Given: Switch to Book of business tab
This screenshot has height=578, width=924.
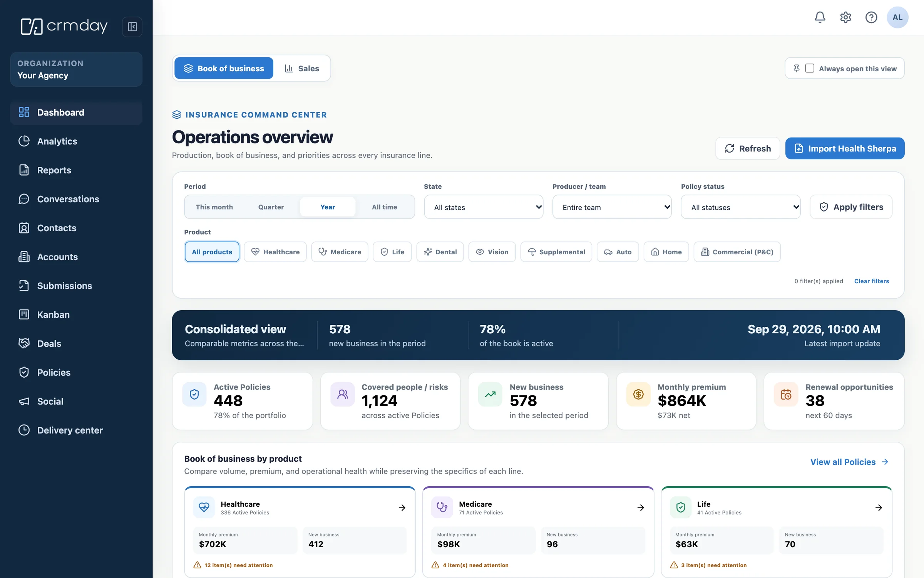Looking at the screenshot, I should pos(224,68).
